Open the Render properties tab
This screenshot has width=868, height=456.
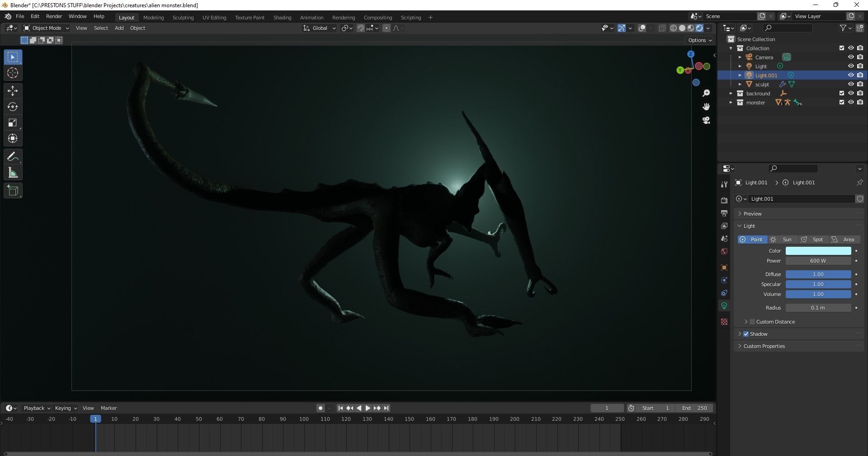coord(724,200)
